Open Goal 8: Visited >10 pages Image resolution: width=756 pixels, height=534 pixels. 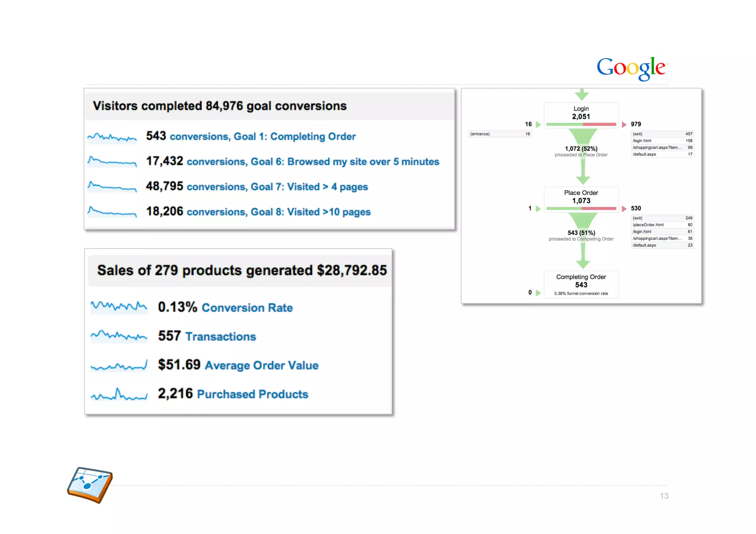pos(278,212)
